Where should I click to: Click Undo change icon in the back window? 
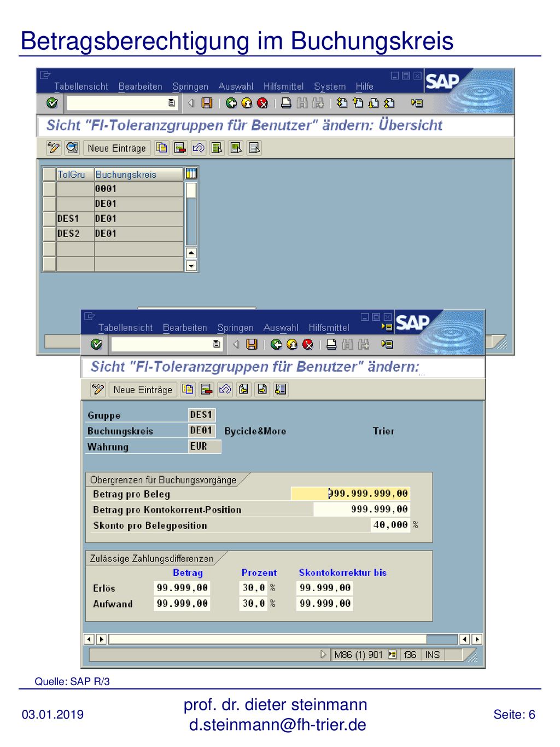[199, 148]
